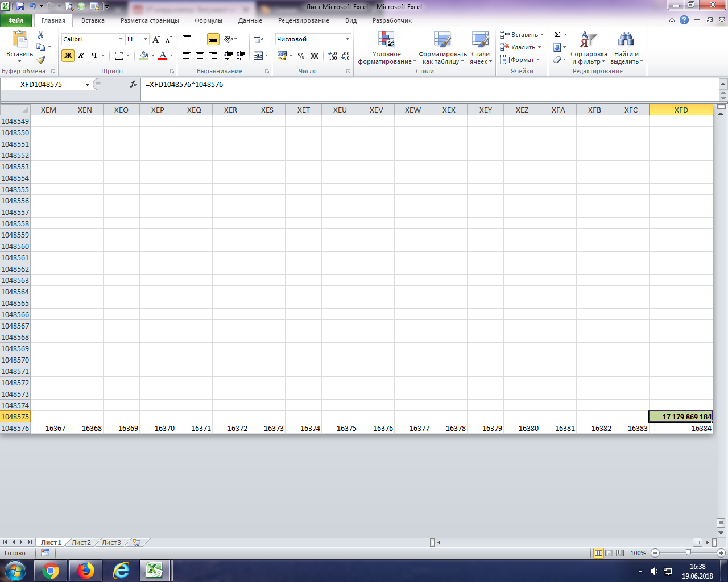Viewport: 728px width, 582px height.
Task: Increase decimal places icon
Action: click(333, 56)
